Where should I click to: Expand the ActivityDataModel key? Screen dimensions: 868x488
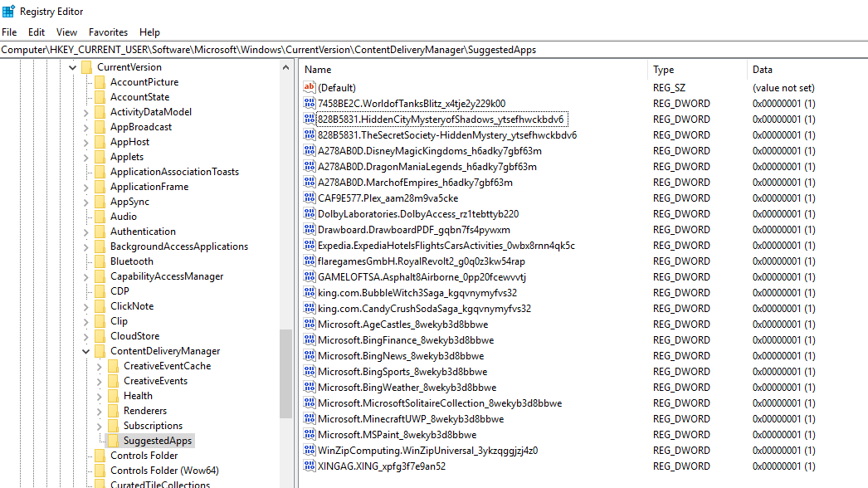85,112
